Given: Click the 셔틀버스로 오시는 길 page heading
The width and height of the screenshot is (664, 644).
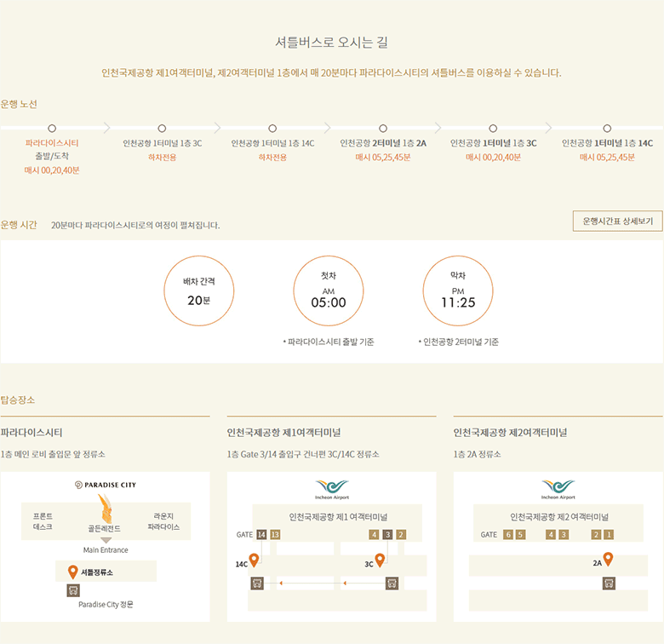Looking at the screenshot, I should 332,42.
